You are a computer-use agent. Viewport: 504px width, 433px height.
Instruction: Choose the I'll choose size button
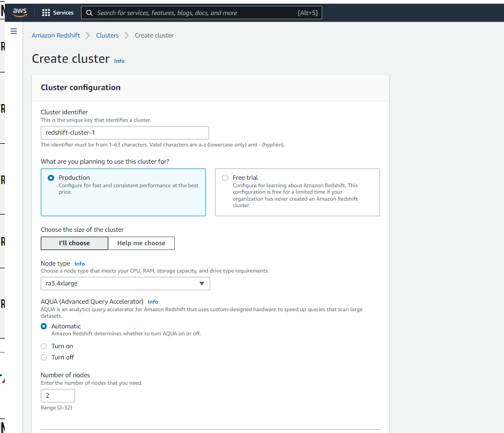(x=74, y=243)
